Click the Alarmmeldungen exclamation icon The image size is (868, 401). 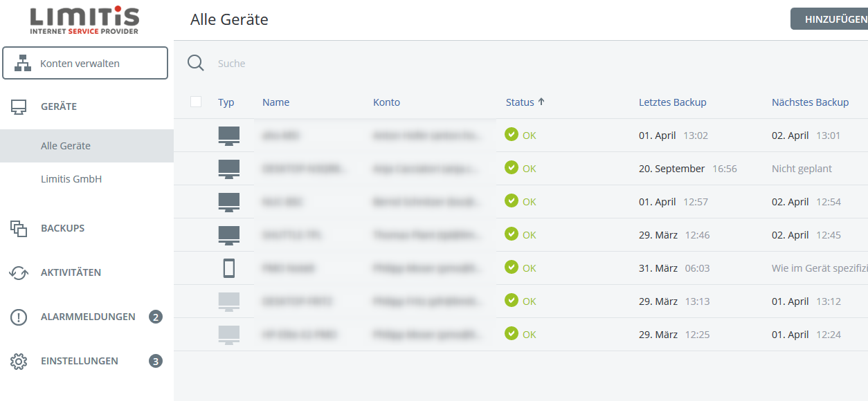point(19,317)
